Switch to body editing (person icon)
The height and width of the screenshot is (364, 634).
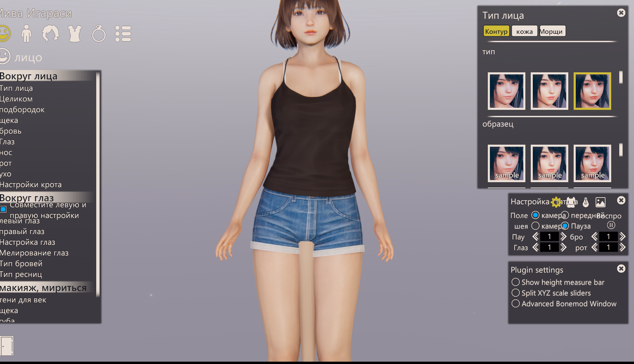26,33
